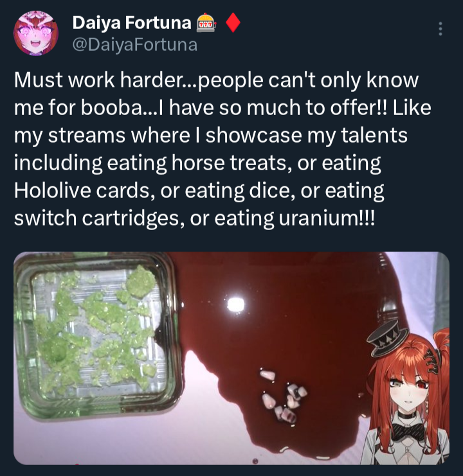Click the character's red twin-tail hair clip

click(x=432, y=361)
